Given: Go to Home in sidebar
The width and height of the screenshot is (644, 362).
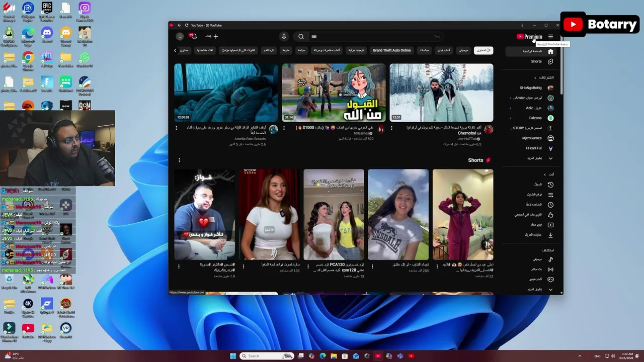Looking at the screenshot, I should pos(530,51).
